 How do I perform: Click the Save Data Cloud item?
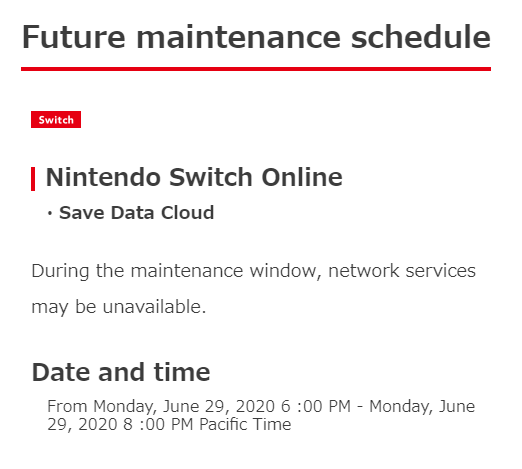click(136, 213)
